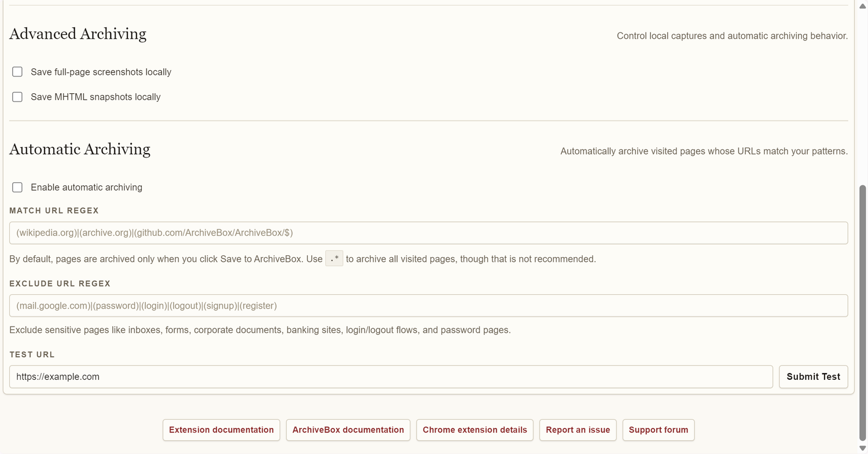Click 'Exclude sensitive pages like inboxes' hint

coord(260,330)
